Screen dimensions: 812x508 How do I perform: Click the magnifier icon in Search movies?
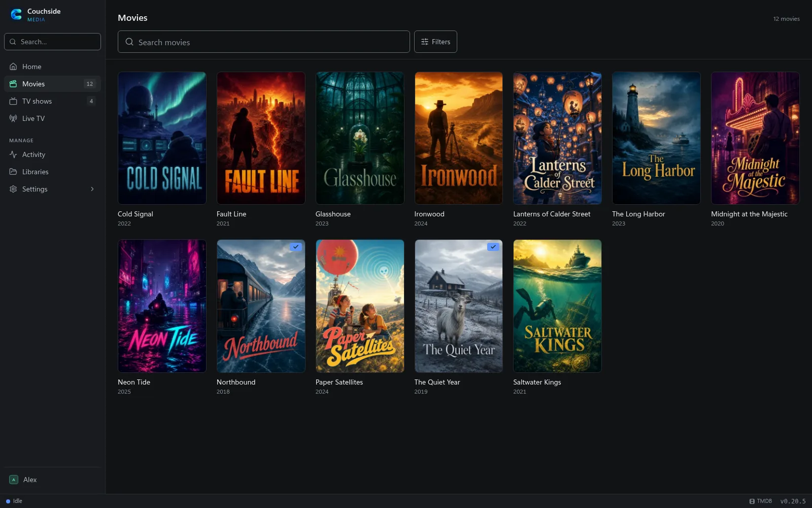129,42
